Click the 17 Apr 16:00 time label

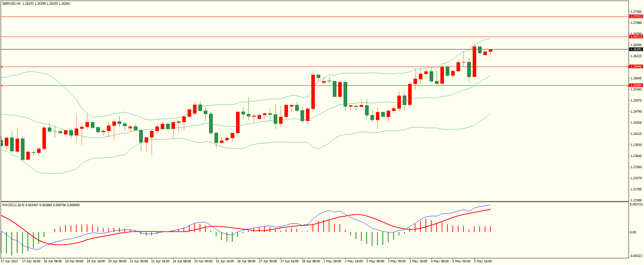(31, 261)
